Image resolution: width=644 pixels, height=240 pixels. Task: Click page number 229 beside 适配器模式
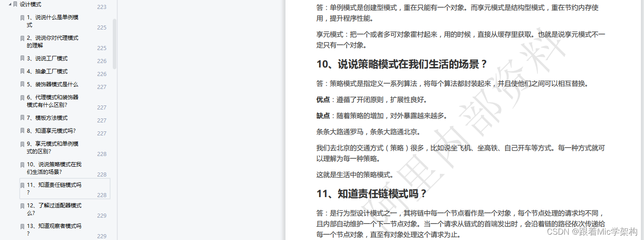click(x=102, y=216)
